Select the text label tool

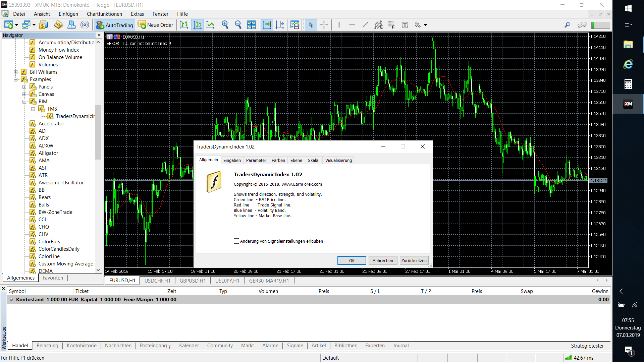pos(405,25)
